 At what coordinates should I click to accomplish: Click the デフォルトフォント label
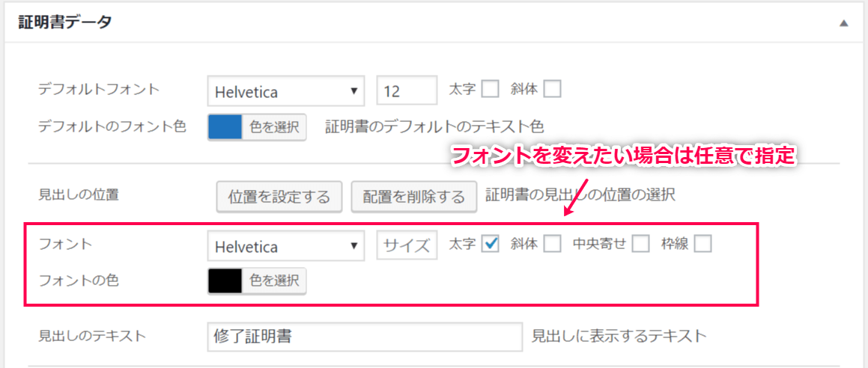99,88
